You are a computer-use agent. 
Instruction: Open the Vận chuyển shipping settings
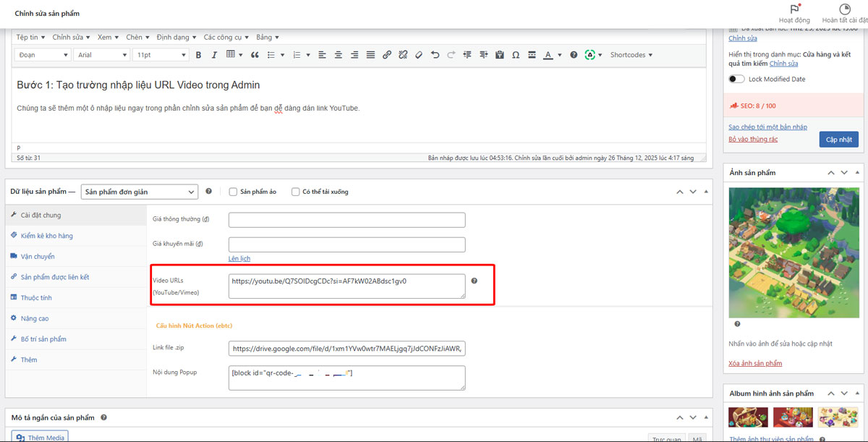coord(38,256)
